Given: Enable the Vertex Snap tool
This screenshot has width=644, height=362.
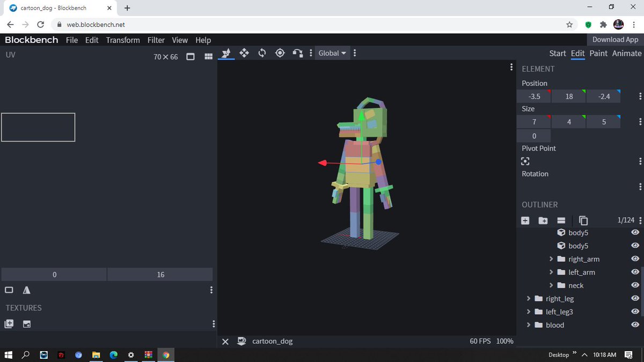Looking at the screenshot, I should 298,53.
